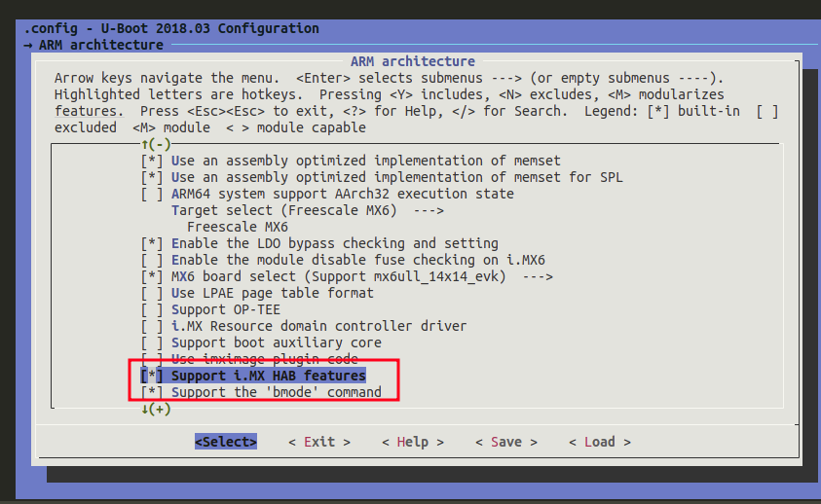This screenshot has height=504, width=821.
Task: Open < Help > for the option
Action: (x=413, y=442)
